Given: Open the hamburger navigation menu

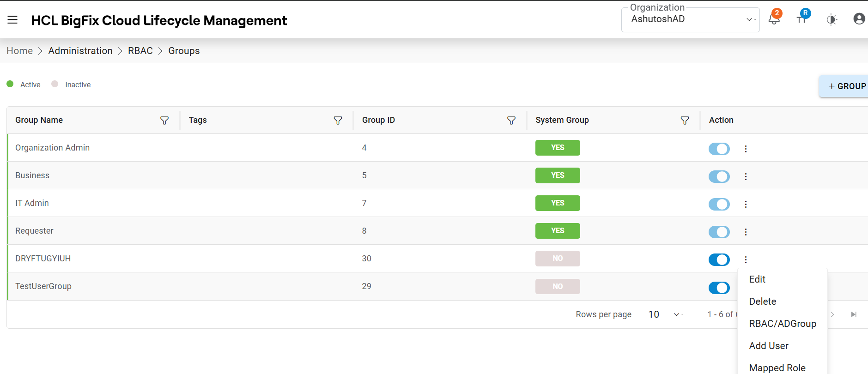Looking at the screenshot, I should (x=12, y=20).
